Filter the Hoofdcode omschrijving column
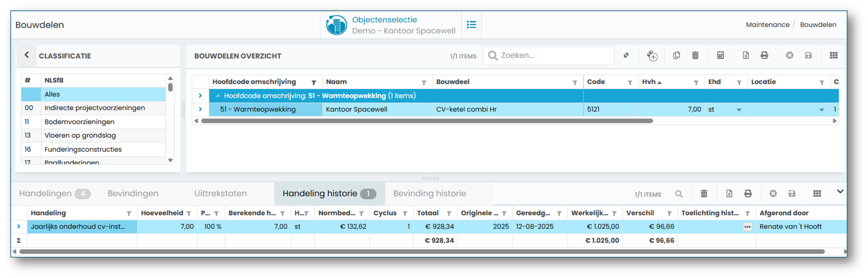This screenshot has height=278, width=868. (x=314, y=82)
